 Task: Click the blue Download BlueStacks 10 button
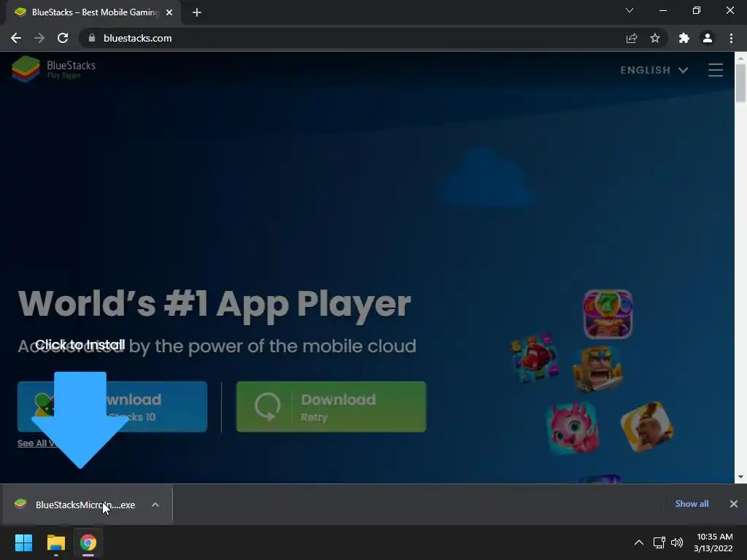(112, 407)
